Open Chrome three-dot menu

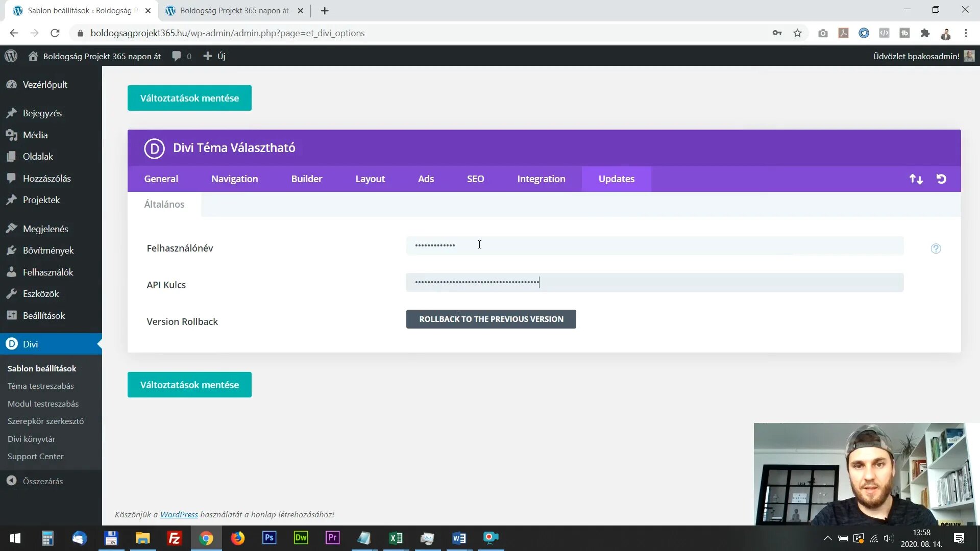966,33
